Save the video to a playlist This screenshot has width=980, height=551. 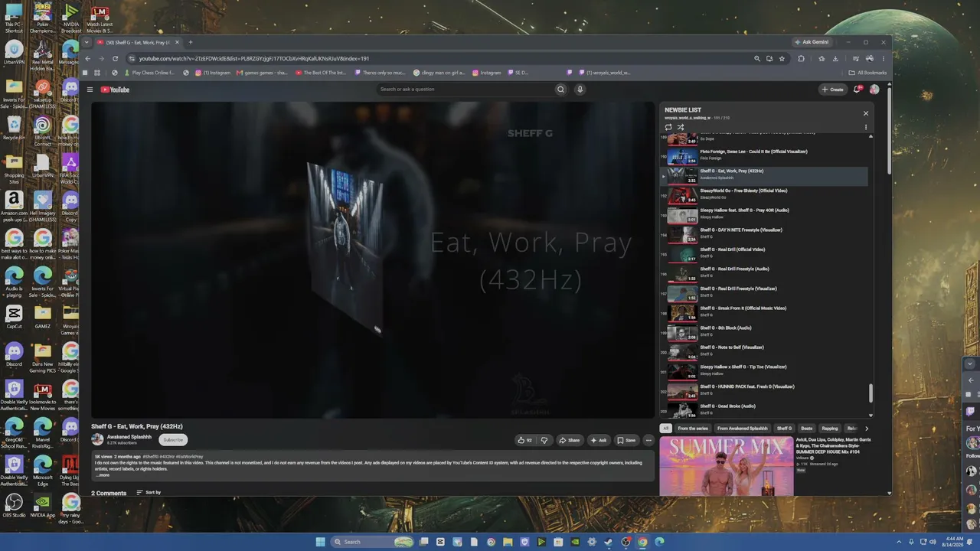coord(626,440)
